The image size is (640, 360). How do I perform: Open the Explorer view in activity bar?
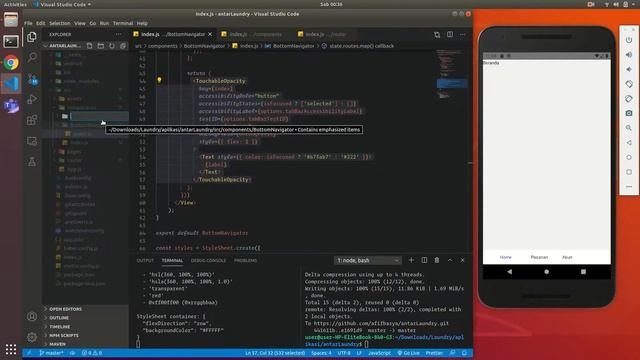pyautogui.click(x=32, y=37)
